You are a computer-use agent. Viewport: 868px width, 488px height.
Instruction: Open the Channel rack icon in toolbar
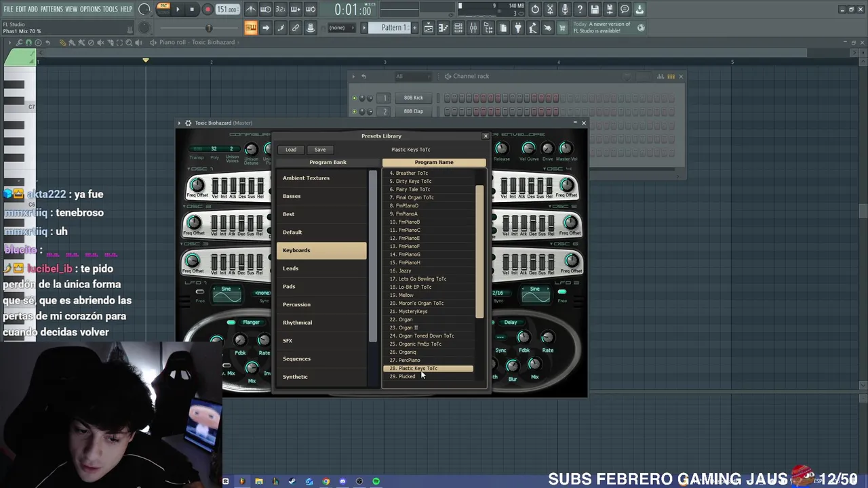coord(458,28)
